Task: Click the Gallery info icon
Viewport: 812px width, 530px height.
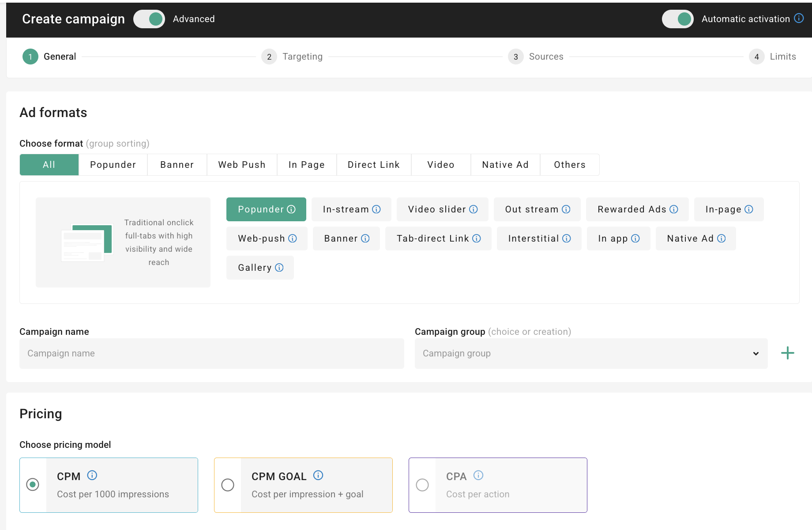Action: 279,268
